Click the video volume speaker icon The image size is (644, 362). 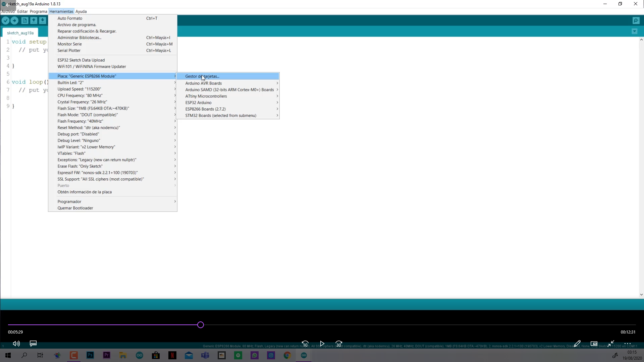pyautogui.click(x=16, y=344)
